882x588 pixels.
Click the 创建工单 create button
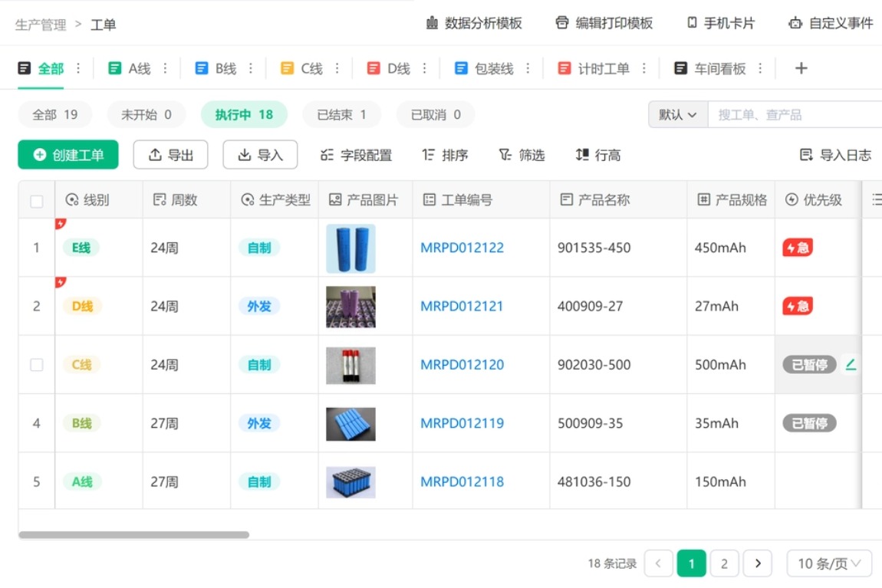68,154
